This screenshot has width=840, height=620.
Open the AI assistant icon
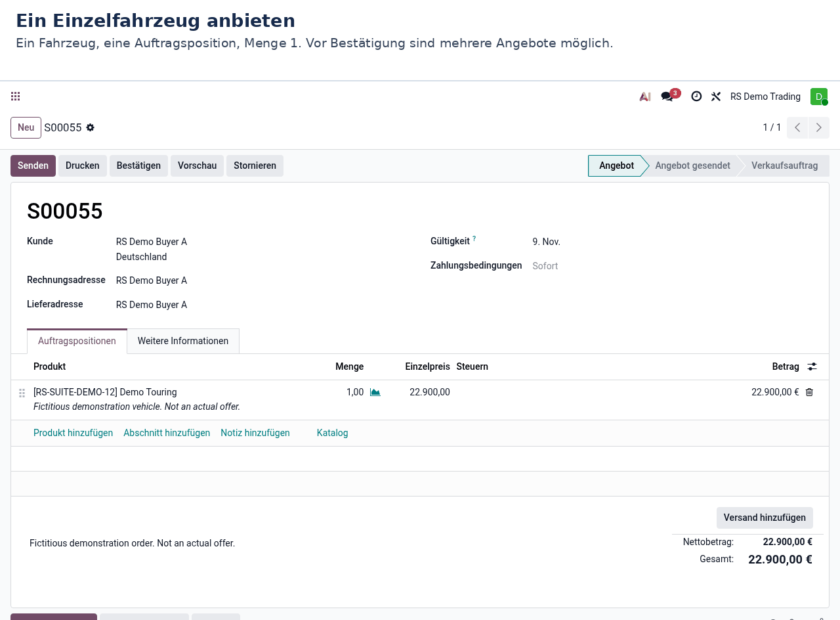pyautogui.click(x=645, y=97)
